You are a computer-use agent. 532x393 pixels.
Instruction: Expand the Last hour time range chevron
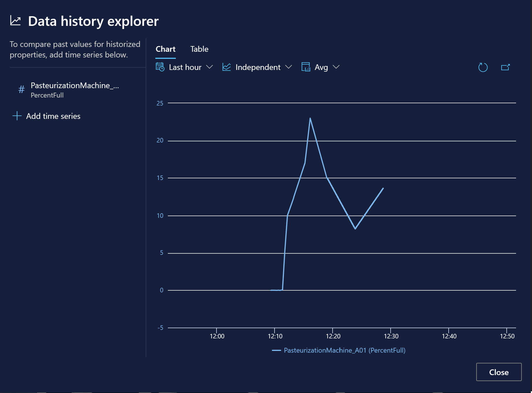[209, 67]
